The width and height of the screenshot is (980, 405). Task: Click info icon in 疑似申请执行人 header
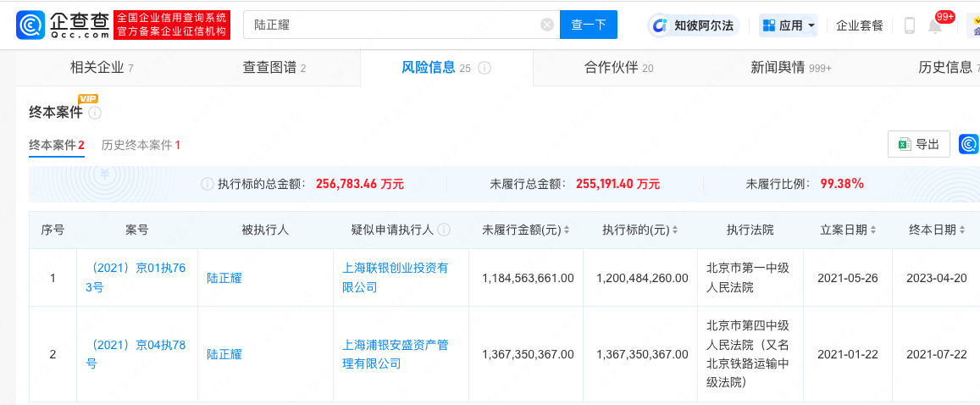pos(444,230)
